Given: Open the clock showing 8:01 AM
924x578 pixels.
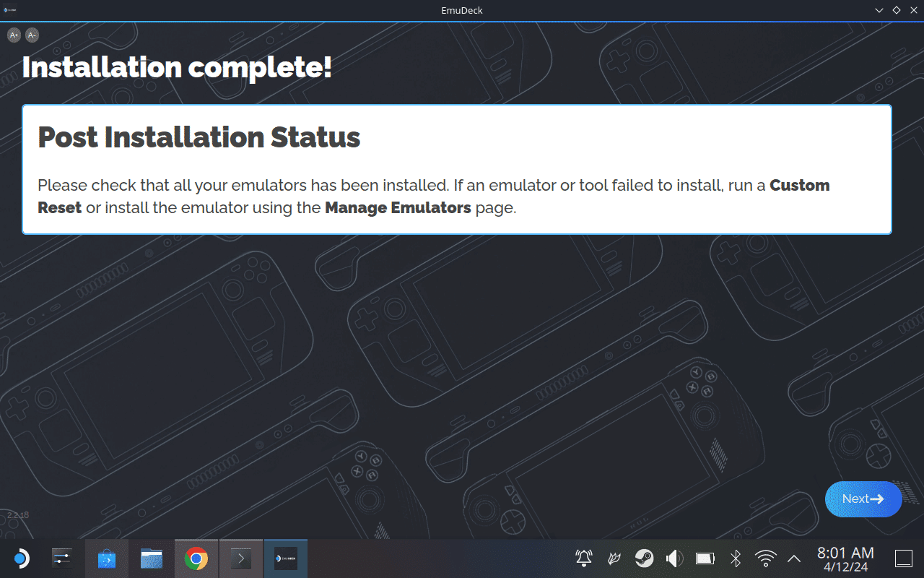Looking at the screenshot, I should click(x=845, y=559).
